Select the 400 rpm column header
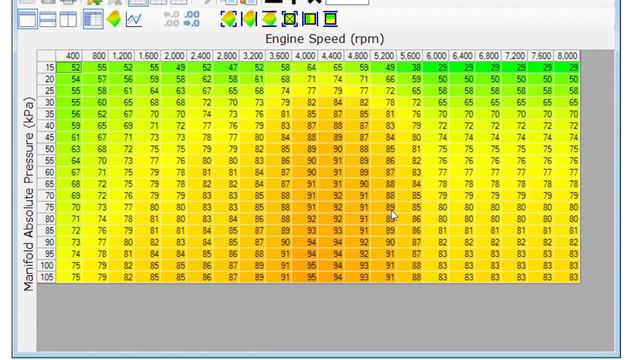This screenshot has width=640, height=360. click(69, 56)
